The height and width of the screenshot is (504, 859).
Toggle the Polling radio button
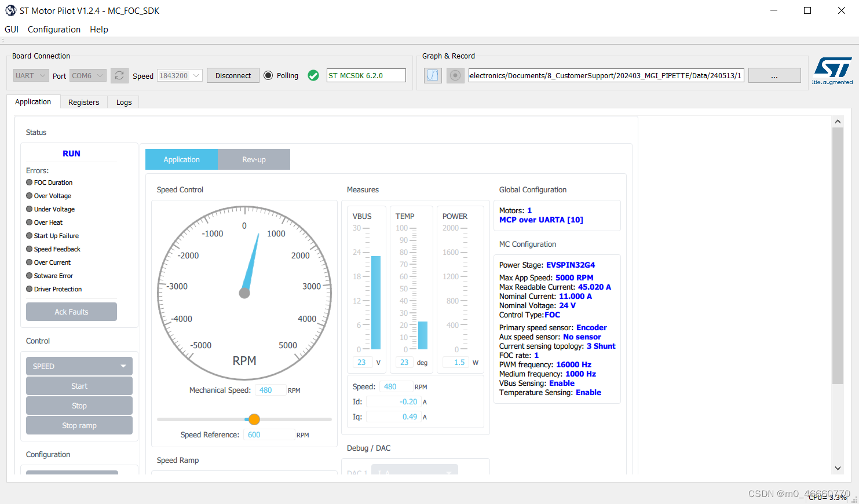click(x=268, y=75)
